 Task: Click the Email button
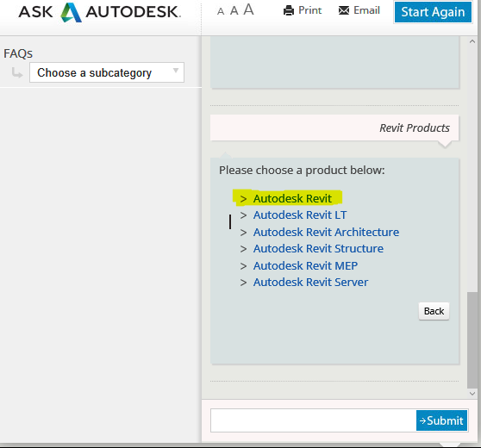(359, 10)
